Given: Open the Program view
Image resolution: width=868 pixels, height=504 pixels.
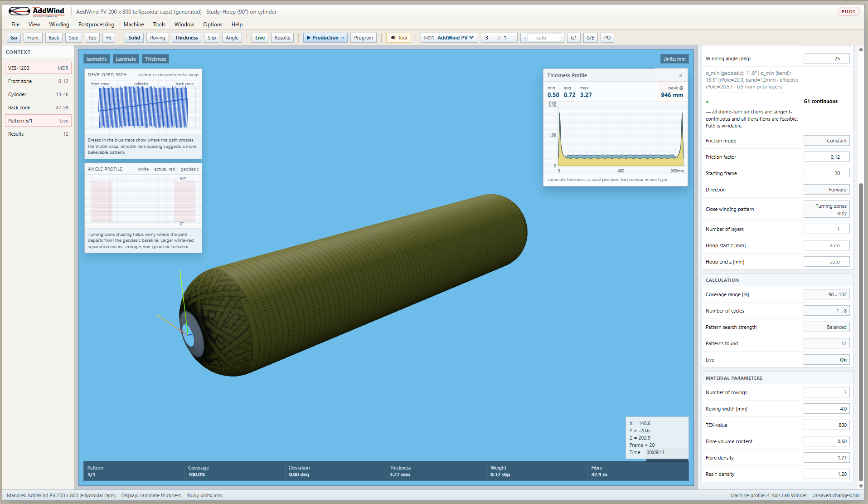Looking at the screenshot, I should [x=363, y=38].
